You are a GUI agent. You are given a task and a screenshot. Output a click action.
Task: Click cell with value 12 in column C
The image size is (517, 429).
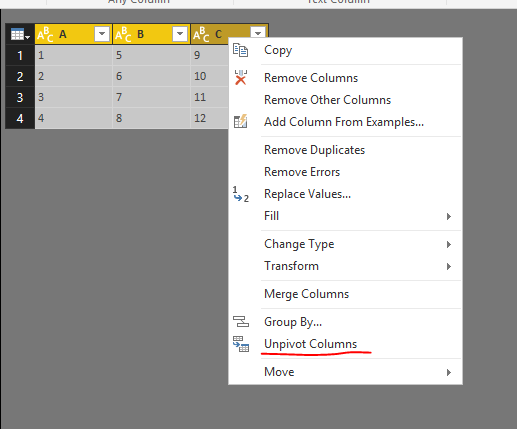[209, 118]
